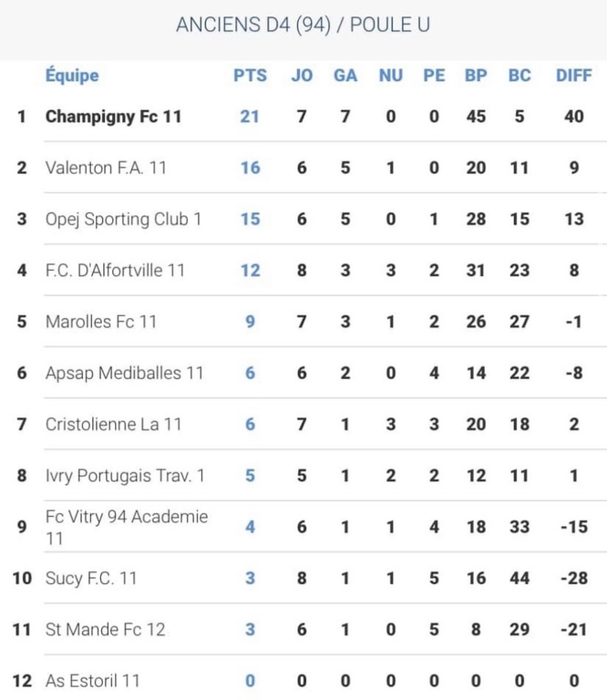The width and height of the screenshot is (607, 700).
Task: Click Champigny's 21 points value
Action: click(250, 117)
